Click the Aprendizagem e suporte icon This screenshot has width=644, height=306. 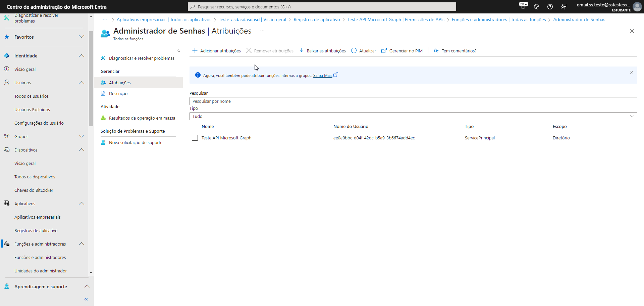click(7, 286)
